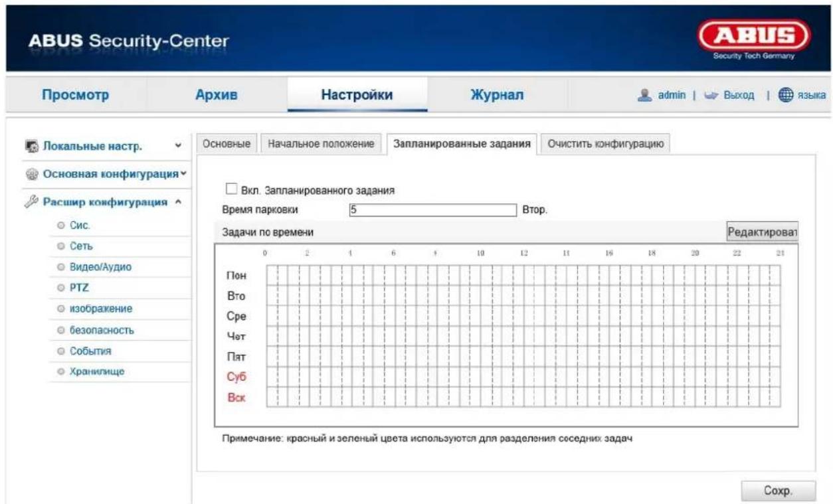
Task: Click the Сре schedule timeline row
Action: click(523, 316)
